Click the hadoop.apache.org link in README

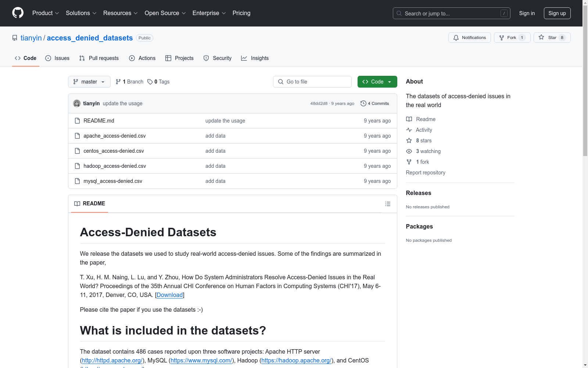click(297, 361)
